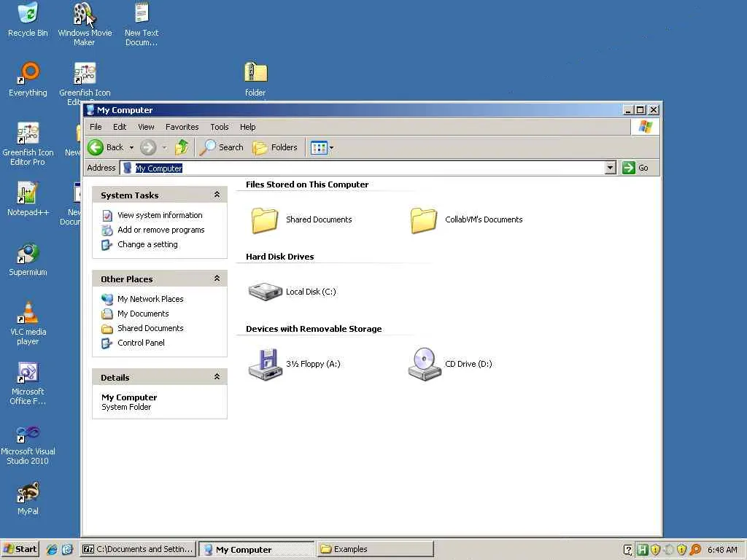
Task: Click the taskbar clock showing 6:48 AM
Action: [722, 550]
